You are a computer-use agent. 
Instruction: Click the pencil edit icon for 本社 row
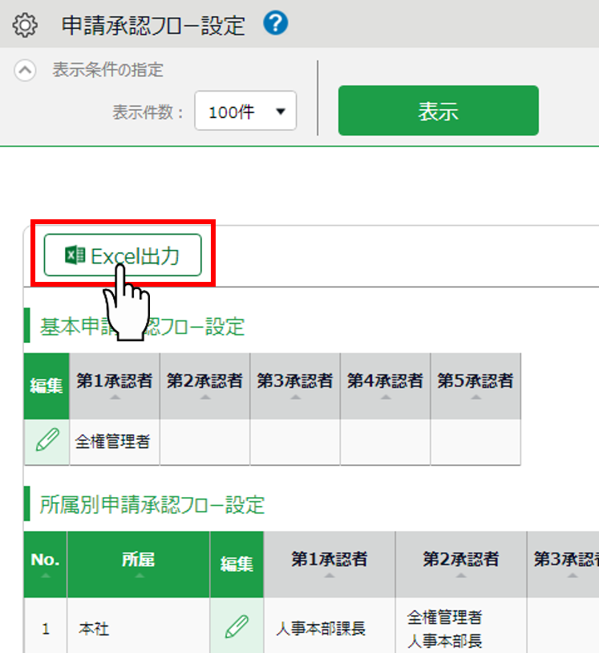click(236, 626)
